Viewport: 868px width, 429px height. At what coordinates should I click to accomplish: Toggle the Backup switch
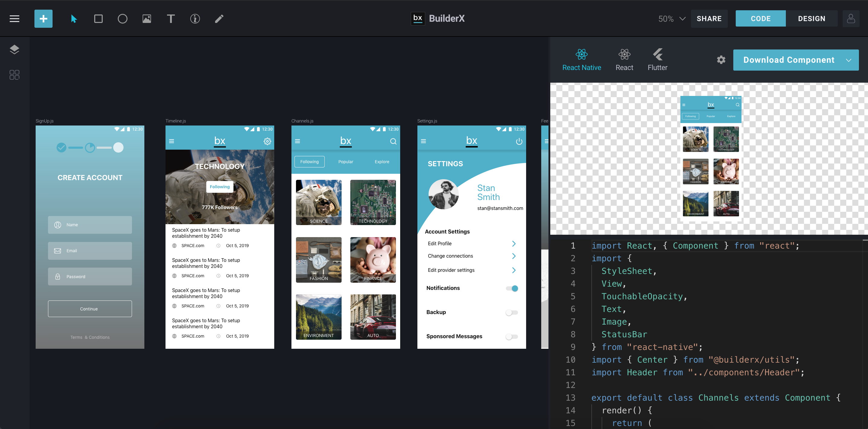(x=512, y=313)
